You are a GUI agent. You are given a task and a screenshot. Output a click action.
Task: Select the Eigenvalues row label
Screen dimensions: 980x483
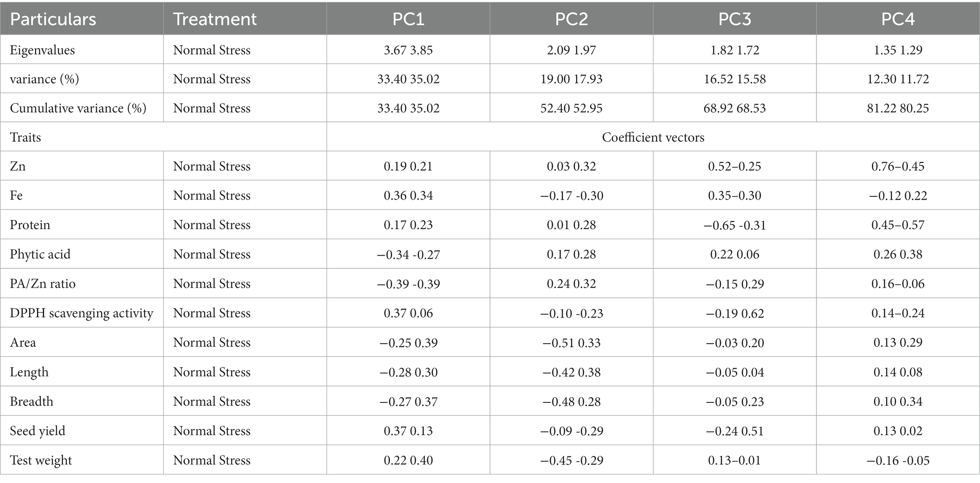tap(42, 50)
